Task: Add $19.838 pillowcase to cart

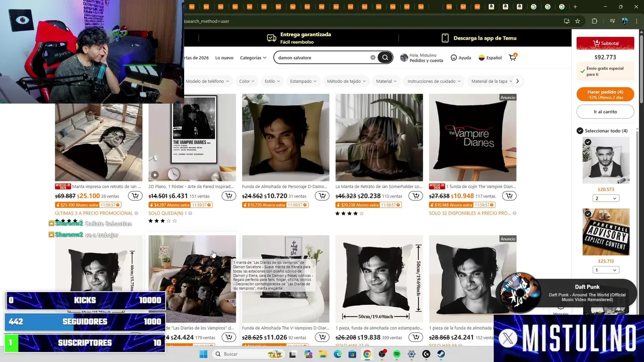Action: (416, 337)
